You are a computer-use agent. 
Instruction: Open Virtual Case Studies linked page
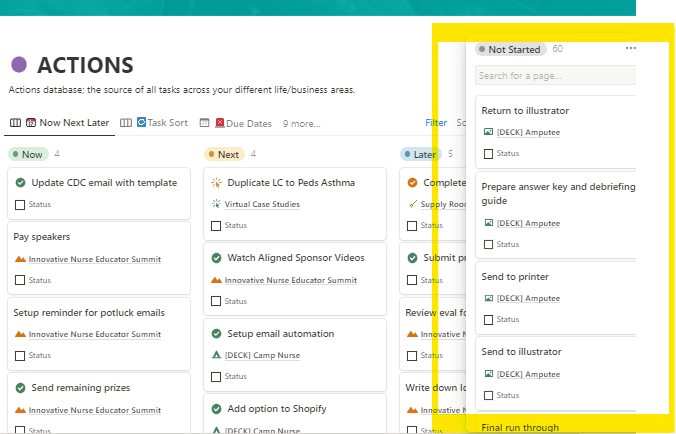[x=261, y=204]
